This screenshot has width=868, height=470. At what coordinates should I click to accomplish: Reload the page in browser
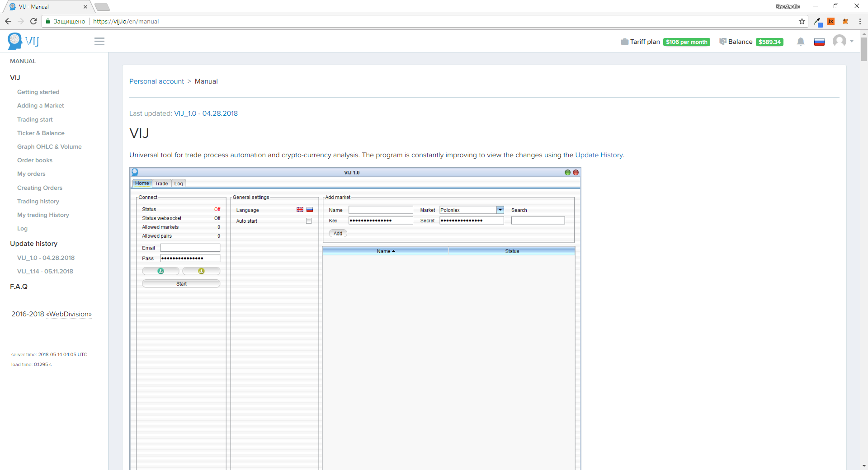tap(33, 21)
